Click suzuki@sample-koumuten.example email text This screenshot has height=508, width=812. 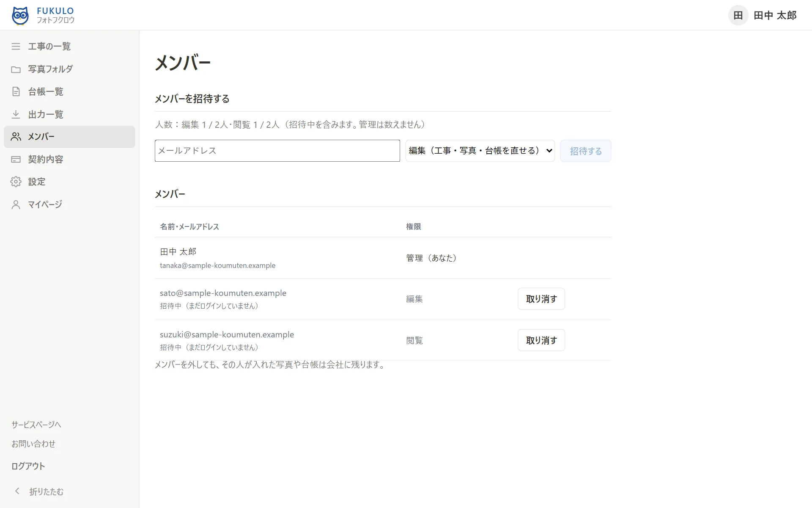click(227, 334)
